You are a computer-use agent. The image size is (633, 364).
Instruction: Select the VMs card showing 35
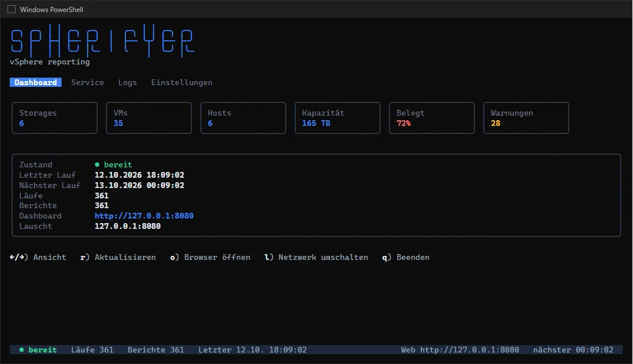point(149,118)
